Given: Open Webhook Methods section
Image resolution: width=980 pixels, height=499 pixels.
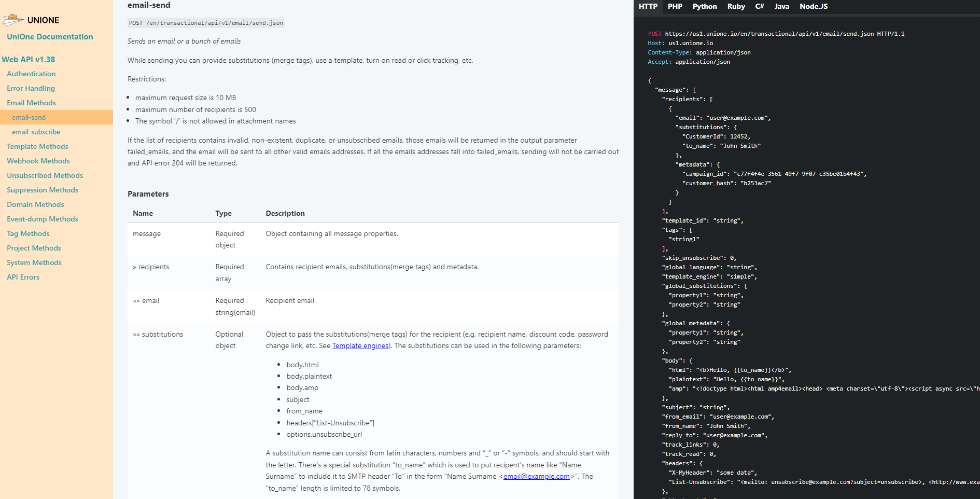Looking at the screenshot, I should pyautogui.click(x=38, y=161).
